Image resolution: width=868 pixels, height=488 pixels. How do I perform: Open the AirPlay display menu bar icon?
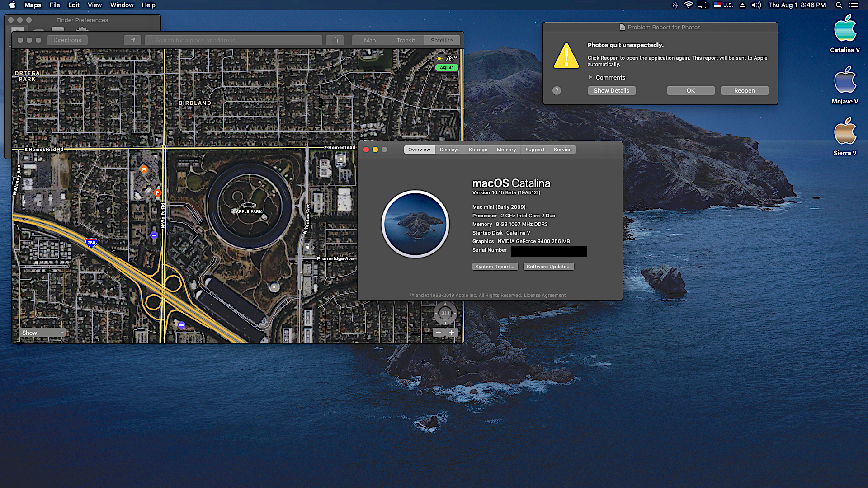703,5
